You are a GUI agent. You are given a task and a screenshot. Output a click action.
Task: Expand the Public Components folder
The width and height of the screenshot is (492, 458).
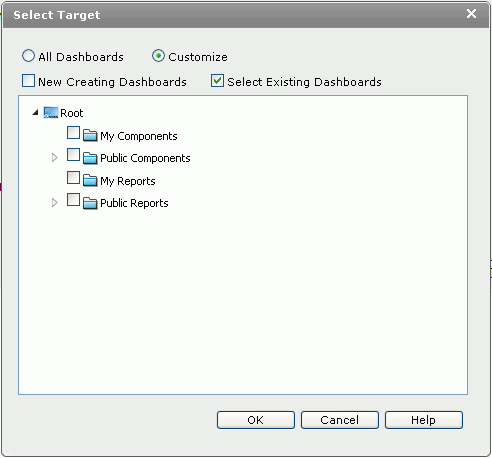click(x=54, y=158)
